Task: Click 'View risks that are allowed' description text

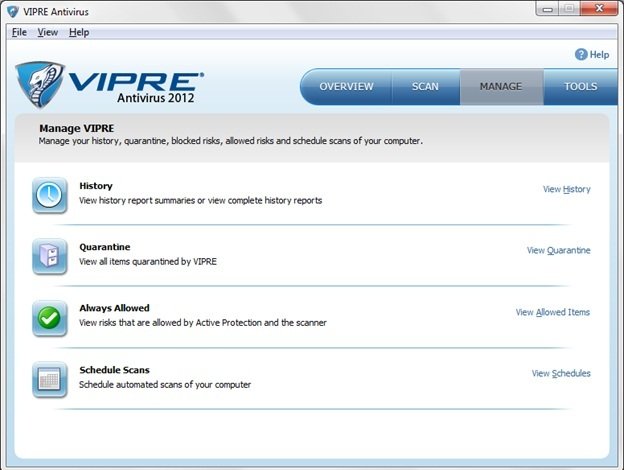Action: [x=203, y=323]
